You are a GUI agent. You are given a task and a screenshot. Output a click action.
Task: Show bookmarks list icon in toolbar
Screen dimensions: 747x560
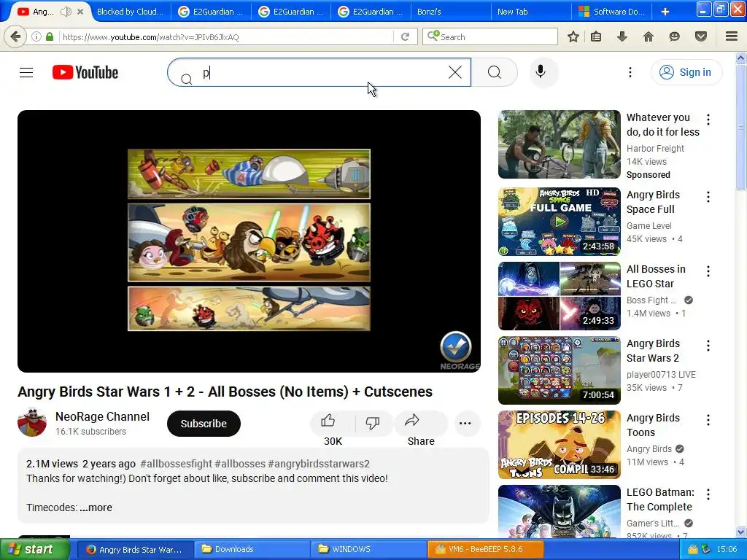pos(596,36)
